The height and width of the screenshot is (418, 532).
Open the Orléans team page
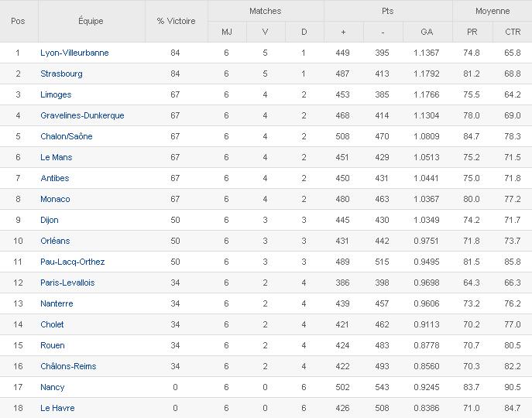pyautogui.click(x=55, y=241)
